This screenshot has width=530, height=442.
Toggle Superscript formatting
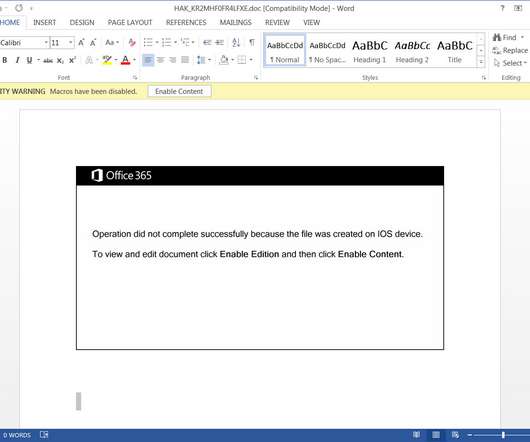(72, 60)
